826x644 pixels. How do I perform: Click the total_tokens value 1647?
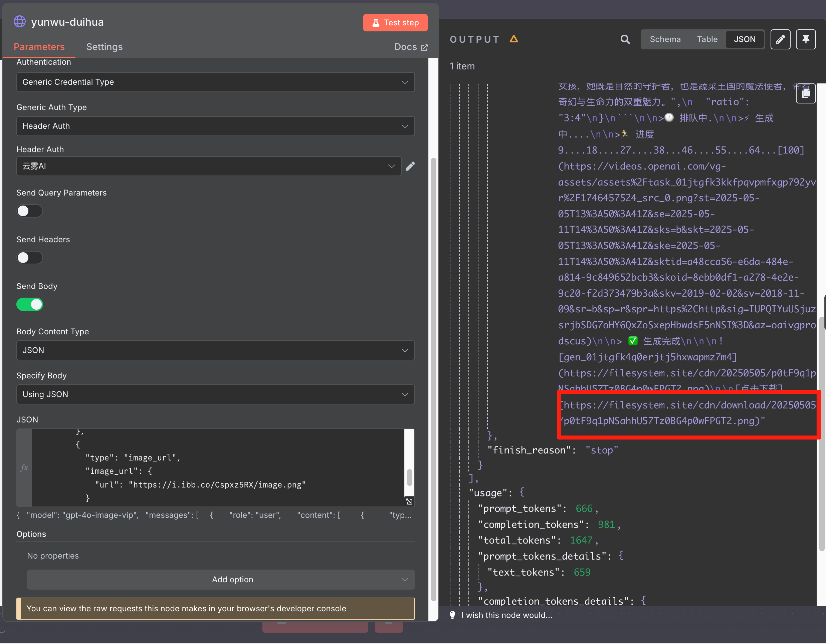[x=581, y=541]
